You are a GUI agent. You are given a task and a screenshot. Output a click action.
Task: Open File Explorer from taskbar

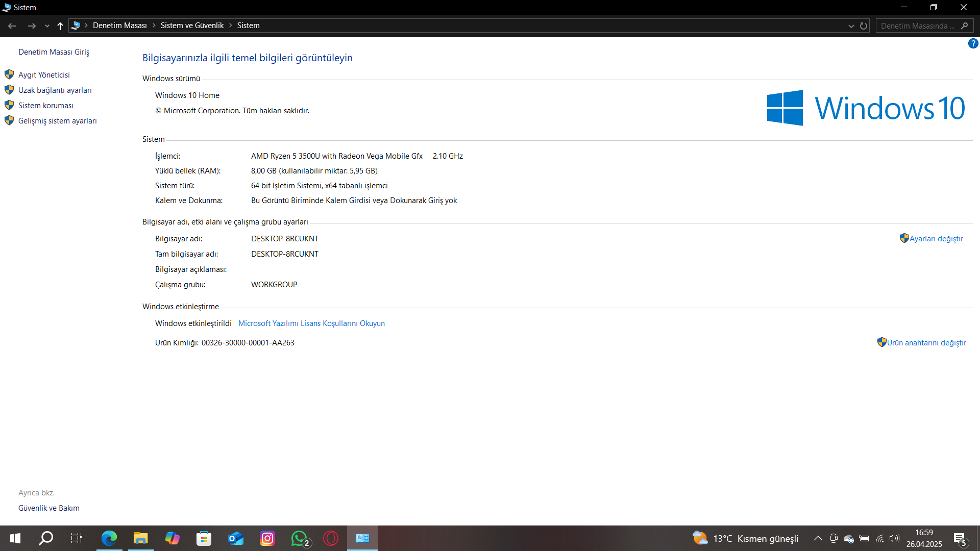(x=140, y=538)
